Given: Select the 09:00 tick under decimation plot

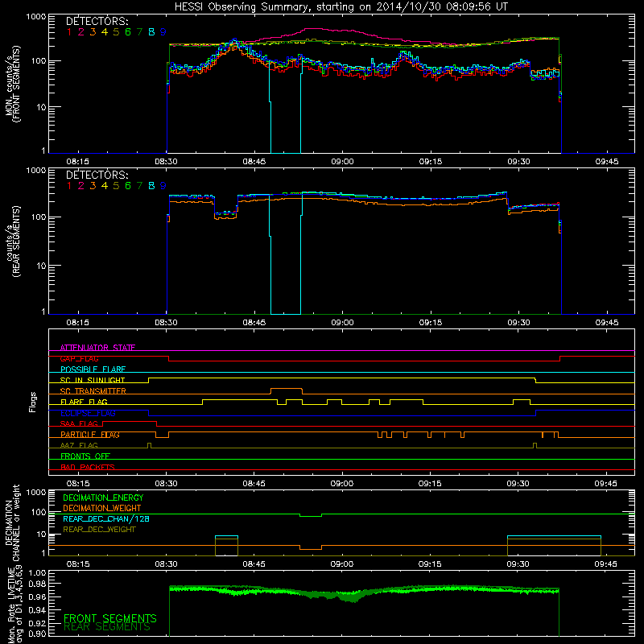Looking at the screenshot, I should tap(342, 564).
